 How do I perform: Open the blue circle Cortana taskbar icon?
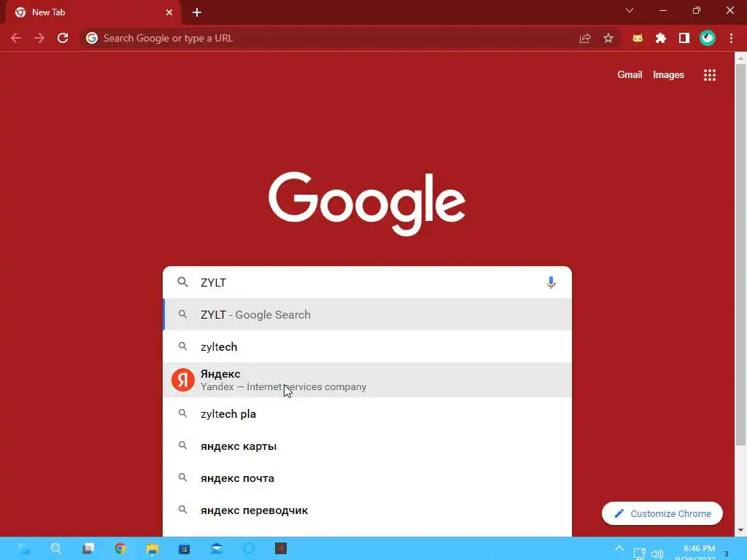[249, 548]
